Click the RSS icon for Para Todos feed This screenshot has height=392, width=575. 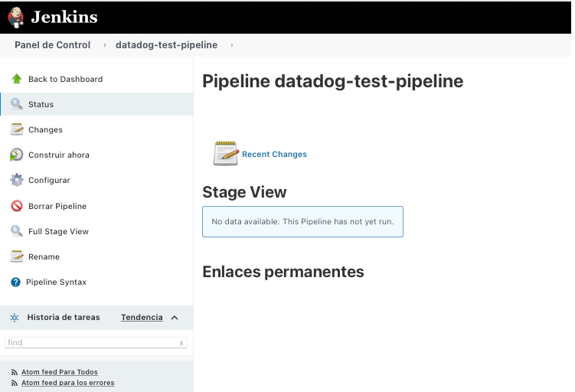click(15, 372)
